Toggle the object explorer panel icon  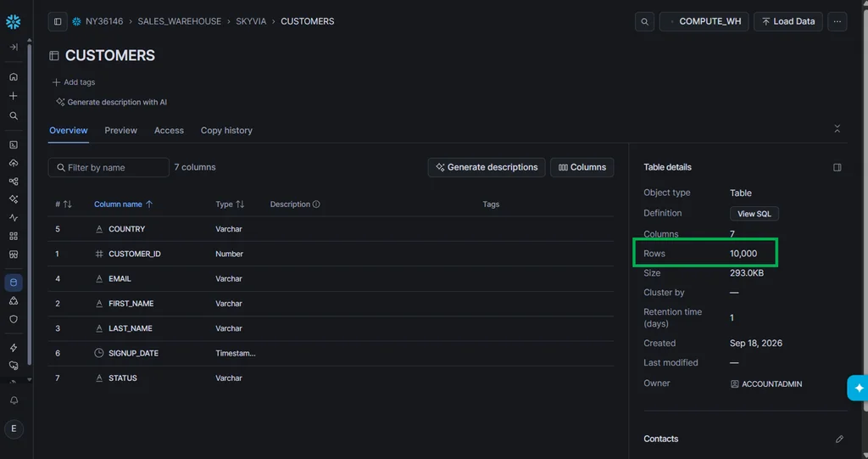click(x=58, y=21)
